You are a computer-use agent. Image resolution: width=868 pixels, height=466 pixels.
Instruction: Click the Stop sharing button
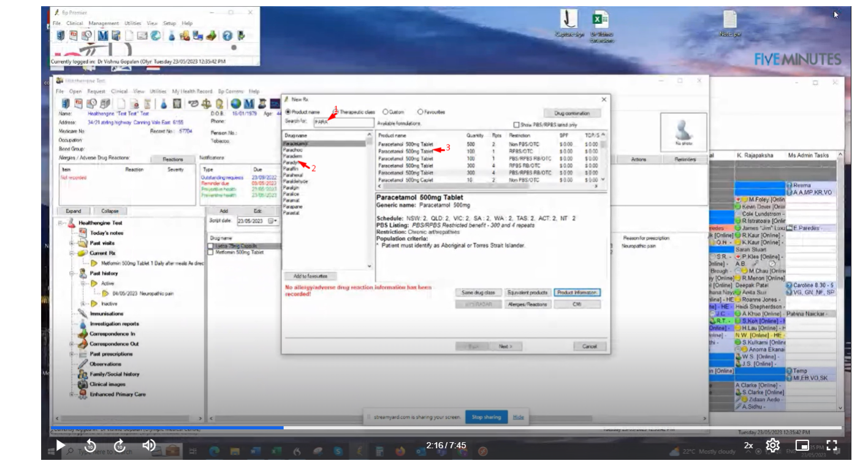[x=485, y=417]
